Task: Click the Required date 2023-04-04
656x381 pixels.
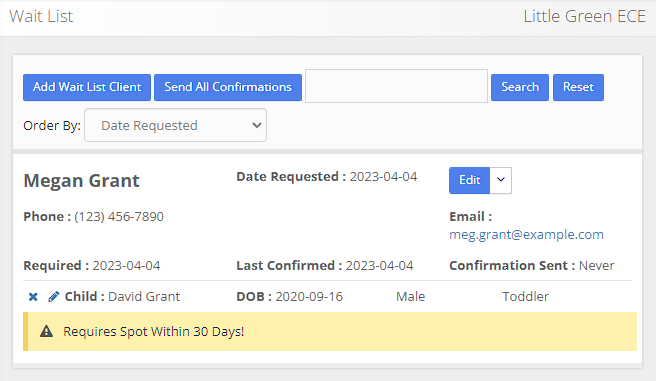Action: [126, 266]
